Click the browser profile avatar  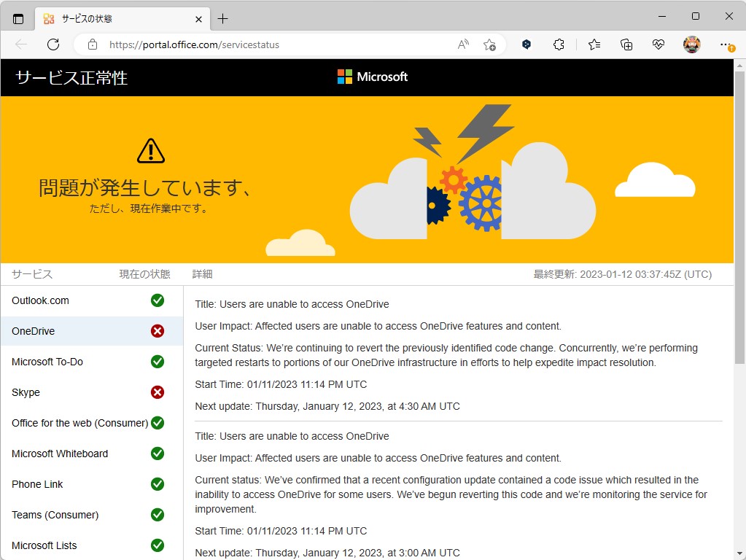point(691,44)
